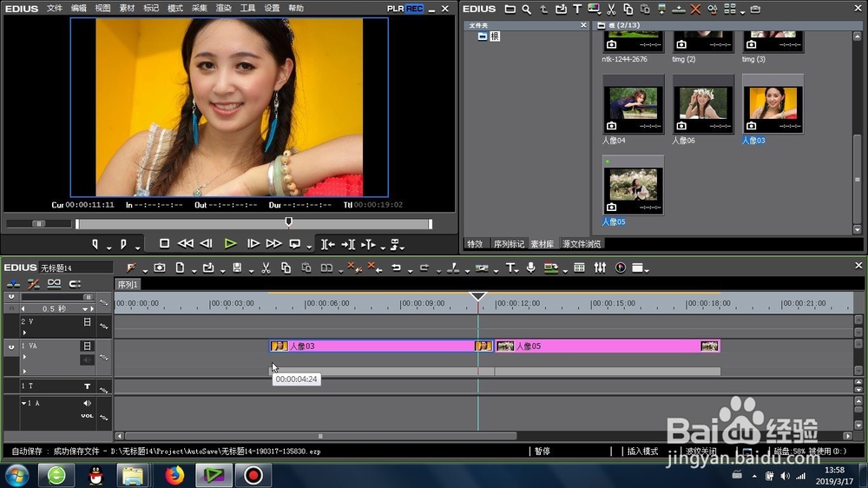Show bin clip in player icon
The image size is (868, 488).
click(662, 9)
